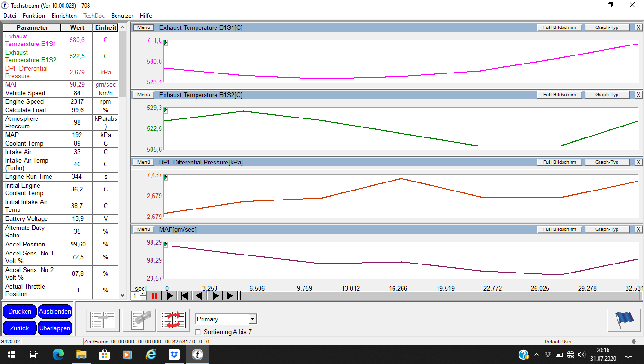Viewport: 644px width, 364px height.
Task: Click the Ausblenden button
Action: pos(55,312)
